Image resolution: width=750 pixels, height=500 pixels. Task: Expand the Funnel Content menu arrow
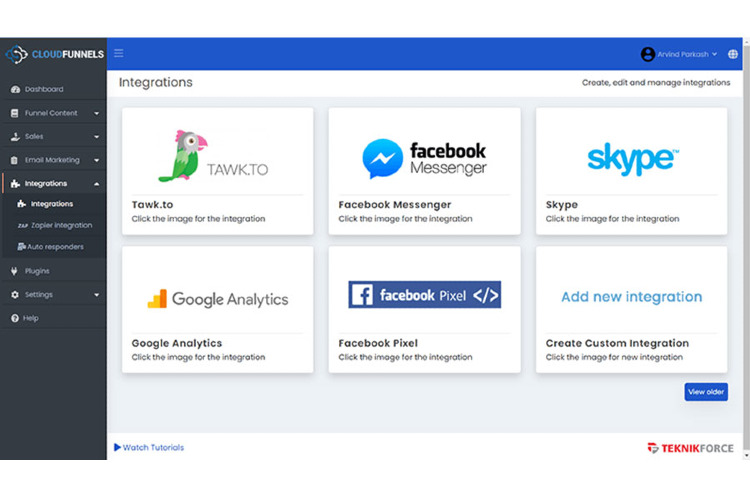pyautogui.click(x=97, y=113)
